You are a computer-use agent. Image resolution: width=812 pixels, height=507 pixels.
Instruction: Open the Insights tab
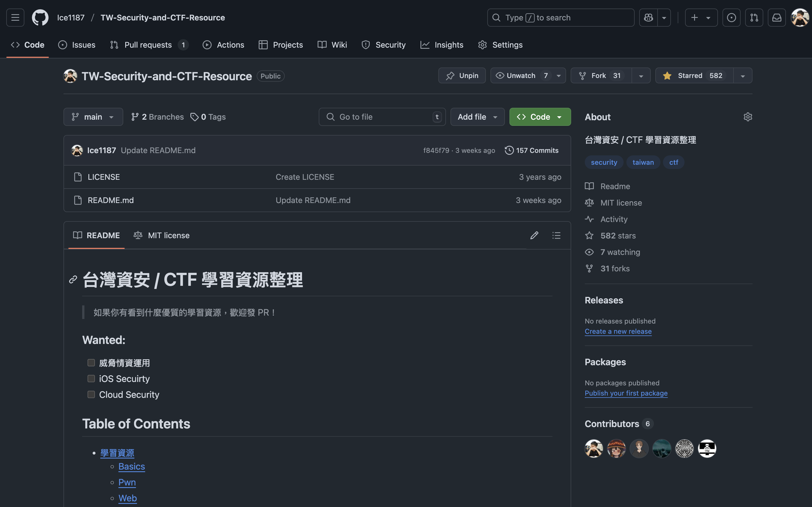[x=442, y=45]
